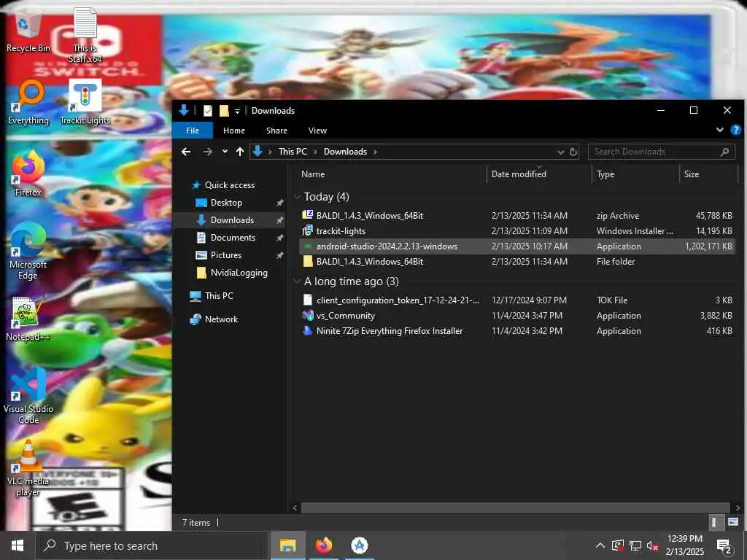Open the Notepad++ desktop shortcut
The width and height of the screenshot is (747, 560).
pos(28,319)
